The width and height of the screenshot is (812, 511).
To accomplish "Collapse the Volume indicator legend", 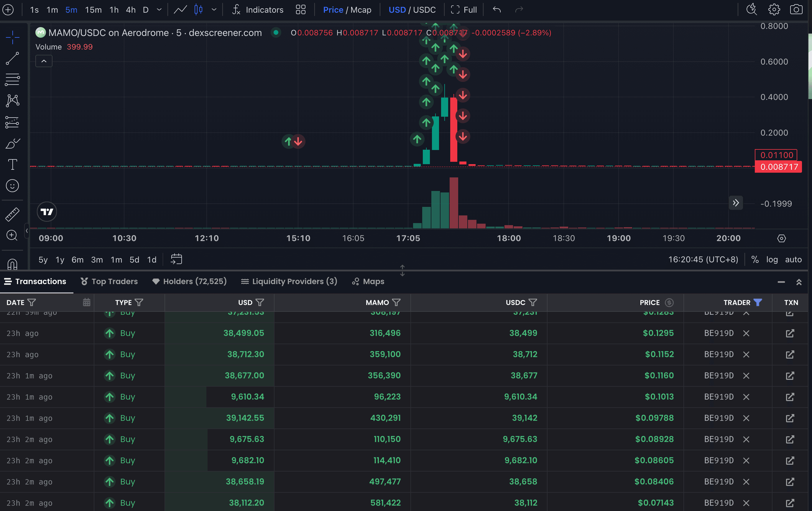I will (x=44, y=61).
